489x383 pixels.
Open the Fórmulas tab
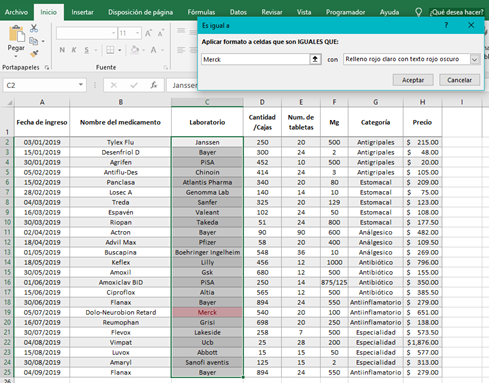(x=201, y=12)
